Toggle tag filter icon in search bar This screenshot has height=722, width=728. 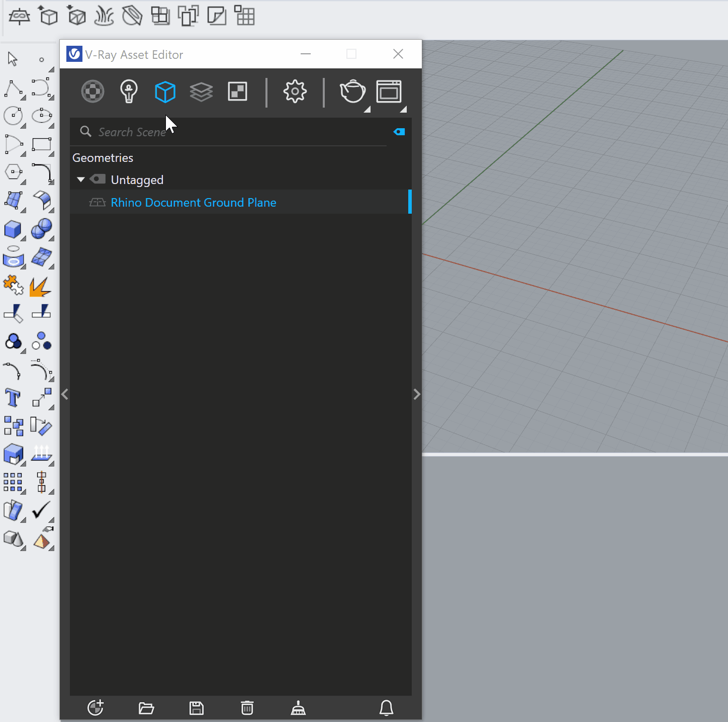399,132
